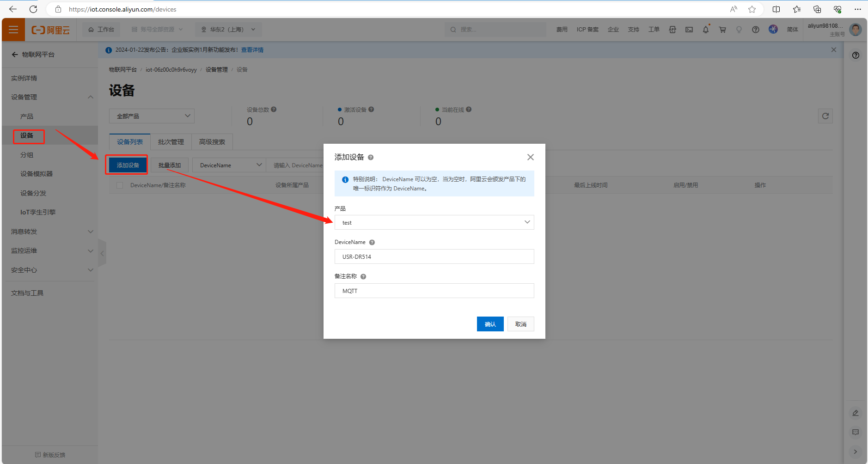
Task: Dismiss the announcement banner
Action: pos(833,50)
